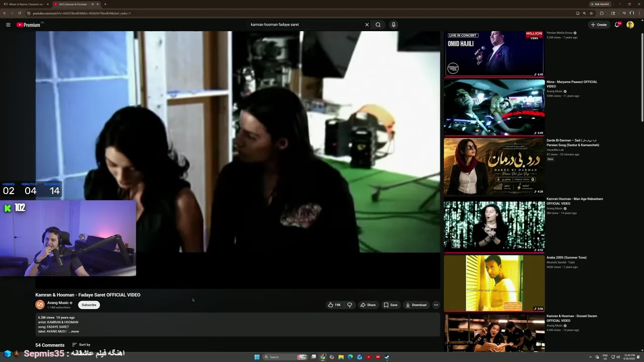This screenshot has width=644, height=362.
Task: Click the address bar URL
Action: point(80,13)
